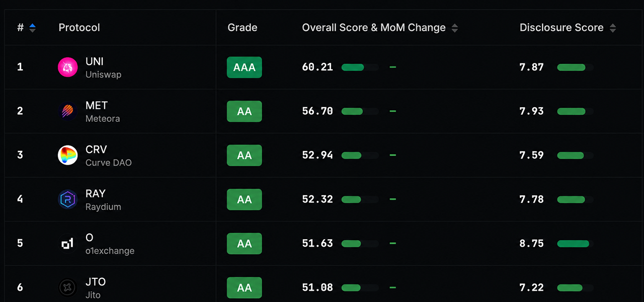Click the Raydium hexagon logo icon
Screen dimensions: 644x302
[68, 199]
